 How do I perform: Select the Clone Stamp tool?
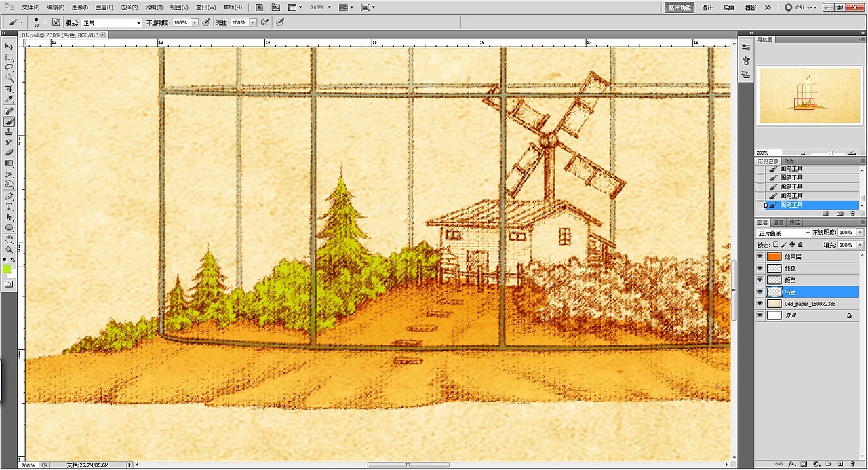tap(9, 132)
